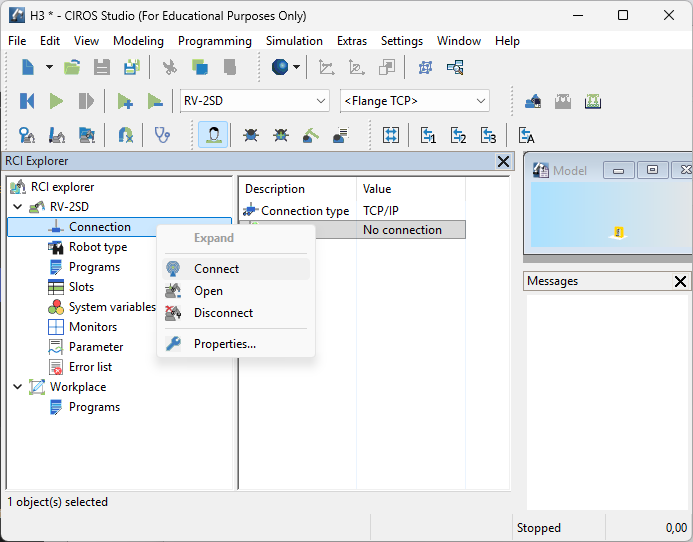Image resolution: width=693 pixels, height=542 pixels.
Task: Select RCI explorer root node
Action: point(62,187)
